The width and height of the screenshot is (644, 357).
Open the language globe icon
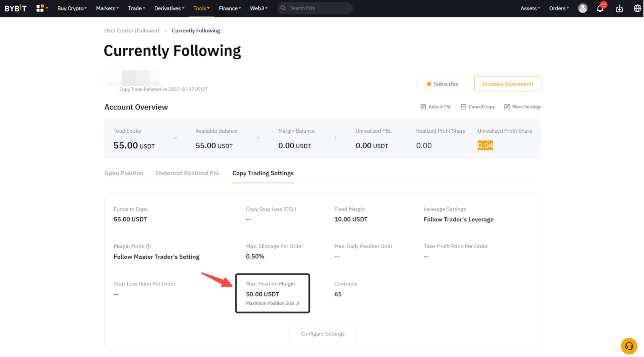pyautogui.click(x=637, y=8)
